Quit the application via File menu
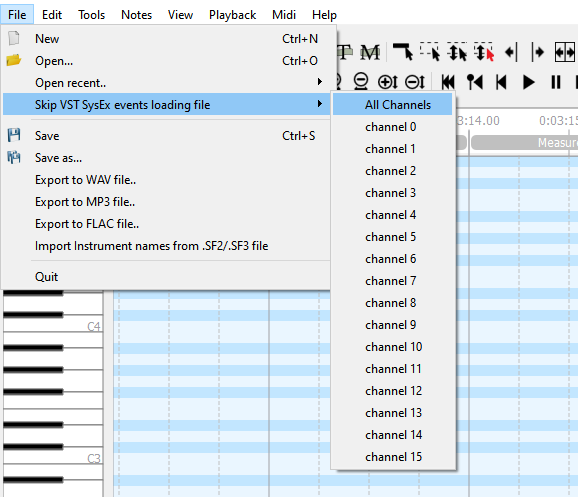578x497 pixels. point(166,277)
